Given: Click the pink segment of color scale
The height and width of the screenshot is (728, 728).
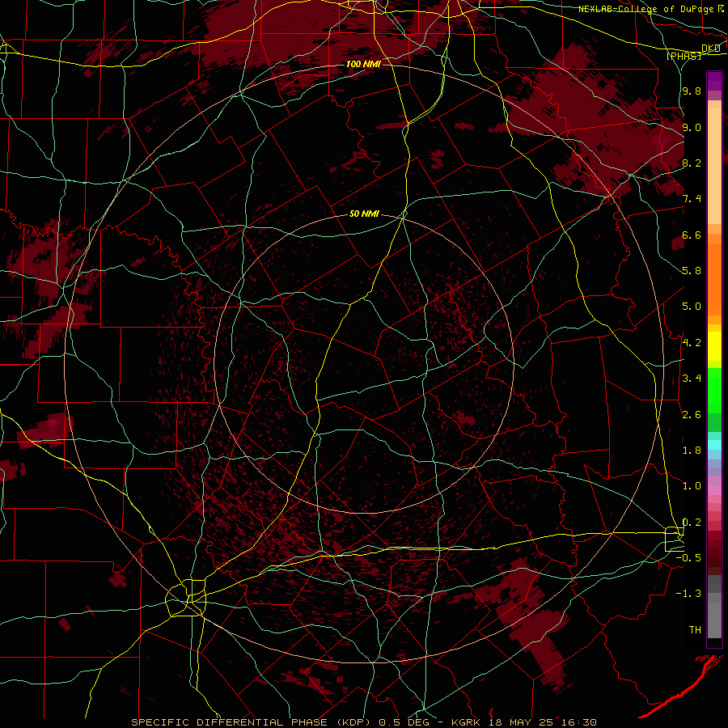Looking at the screenshot, I should 714,490.
